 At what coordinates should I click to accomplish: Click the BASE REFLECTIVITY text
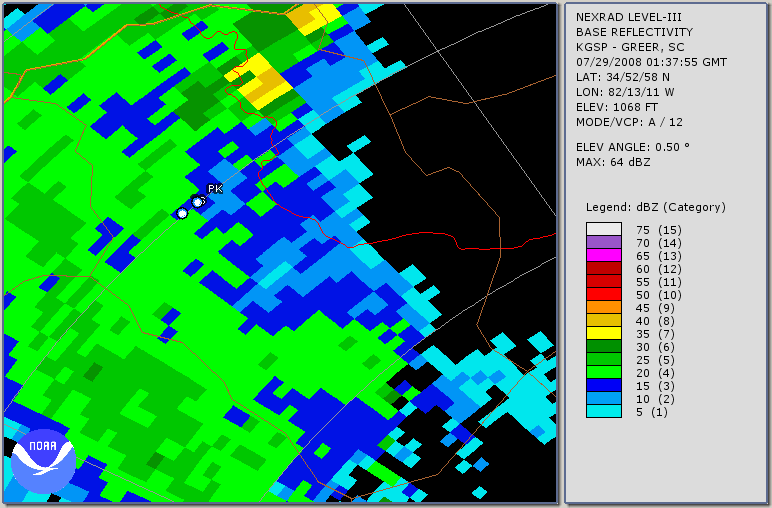(634, 32)
